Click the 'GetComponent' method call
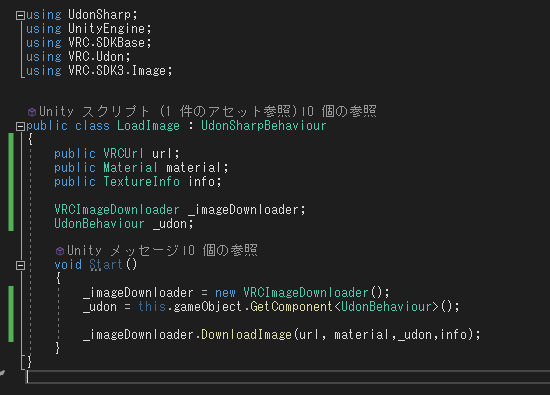The width and height of the screenshot is (550, 395). [291, 307]
